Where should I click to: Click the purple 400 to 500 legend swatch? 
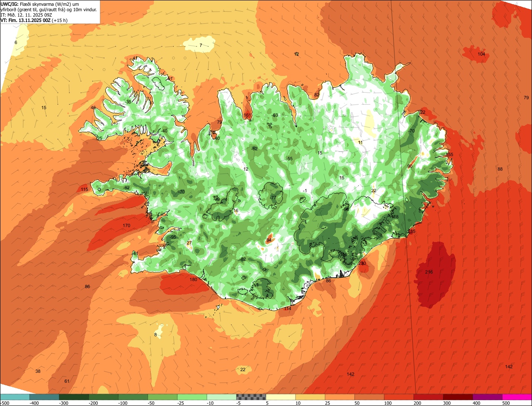click(487, 397)
